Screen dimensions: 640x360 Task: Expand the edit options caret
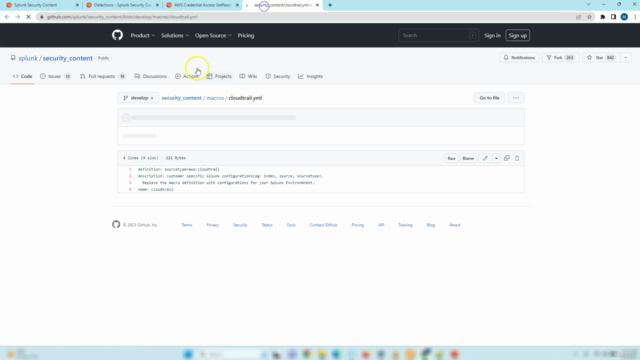click(496, 158)
